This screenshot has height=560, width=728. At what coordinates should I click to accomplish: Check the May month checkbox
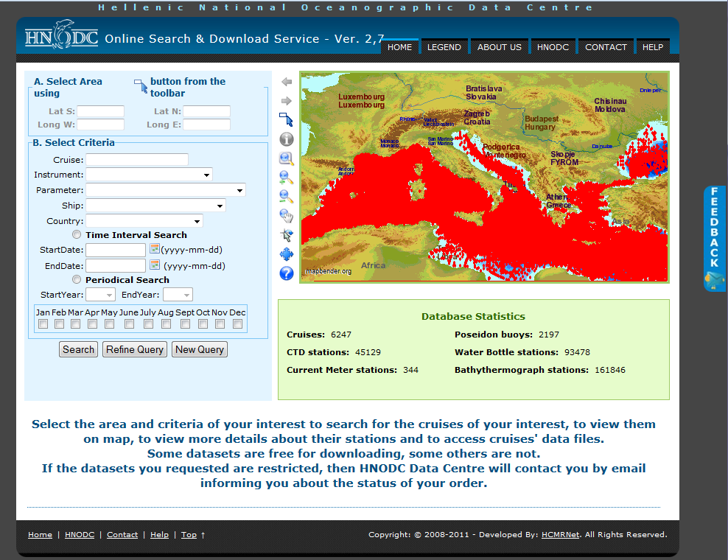point(110,323)
